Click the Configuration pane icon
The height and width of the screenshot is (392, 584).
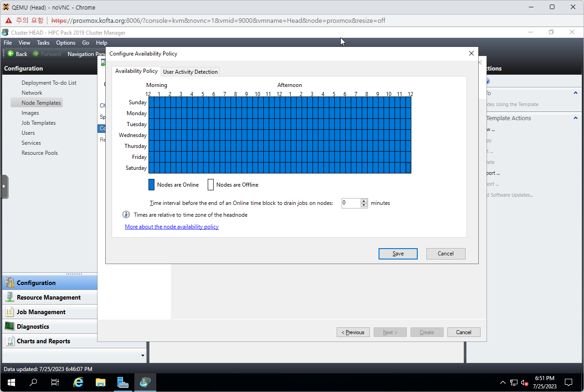10,283
